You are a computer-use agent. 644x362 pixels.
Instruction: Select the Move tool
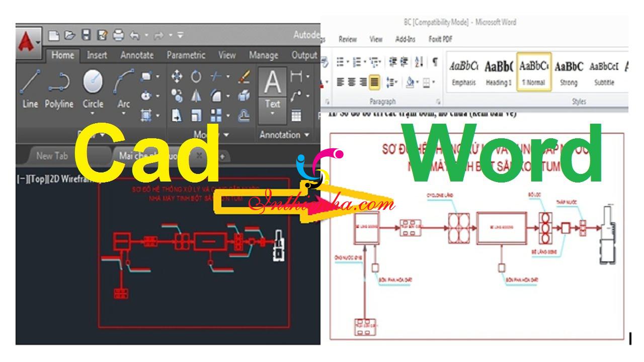[x=177, y=76]
